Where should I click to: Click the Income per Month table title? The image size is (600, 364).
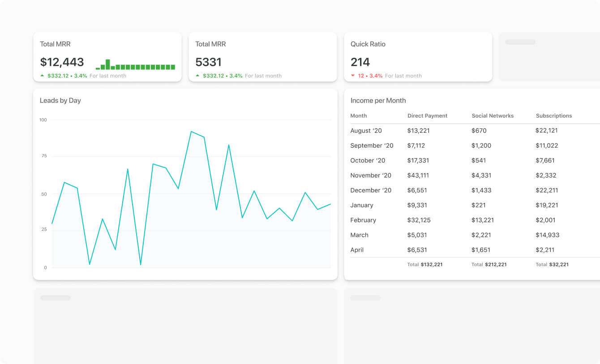[x=378, y=100]
